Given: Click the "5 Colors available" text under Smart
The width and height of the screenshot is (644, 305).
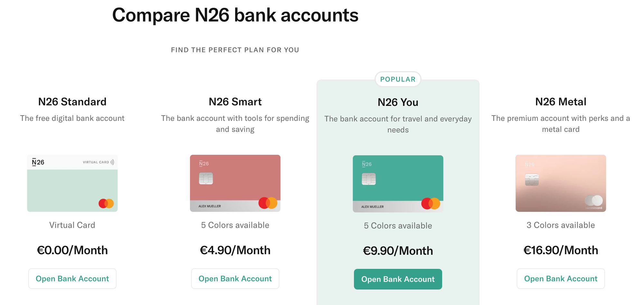Looking at the screenshot, I should tap(235, 225).
